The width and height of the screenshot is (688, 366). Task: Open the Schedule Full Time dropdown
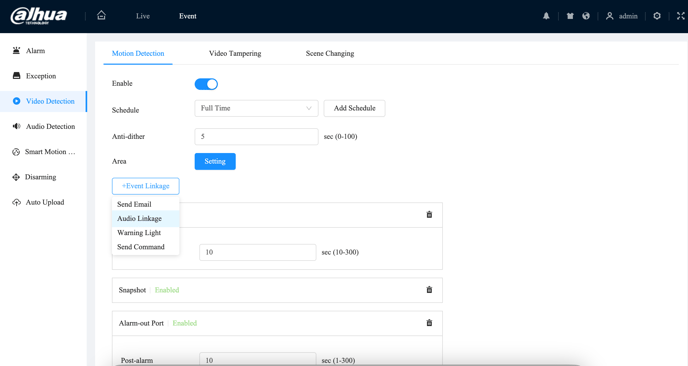(x=256, y=108)
